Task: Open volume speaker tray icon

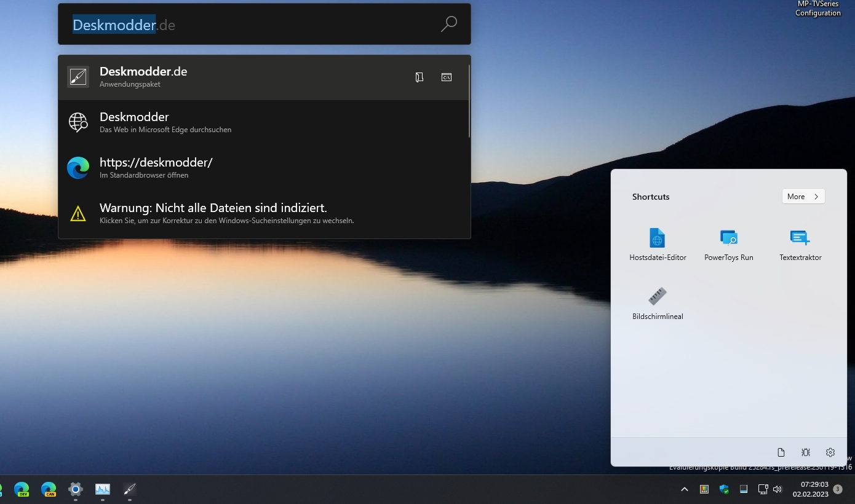Action: [x=777, y=489]
